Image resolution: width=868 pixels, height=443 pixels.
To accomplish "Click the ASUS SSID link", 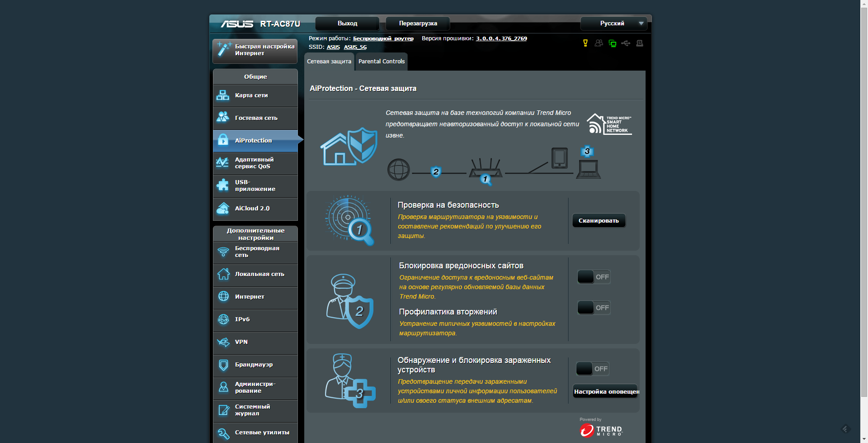I will coord(333,47).
